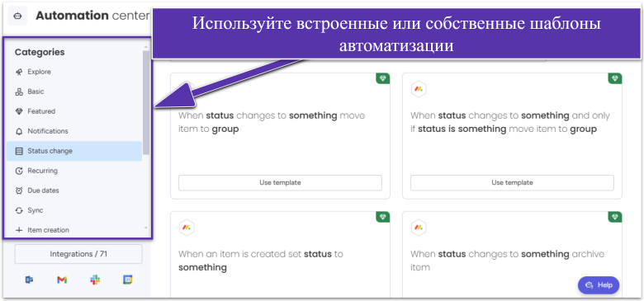Open the Item creation category

74,230
